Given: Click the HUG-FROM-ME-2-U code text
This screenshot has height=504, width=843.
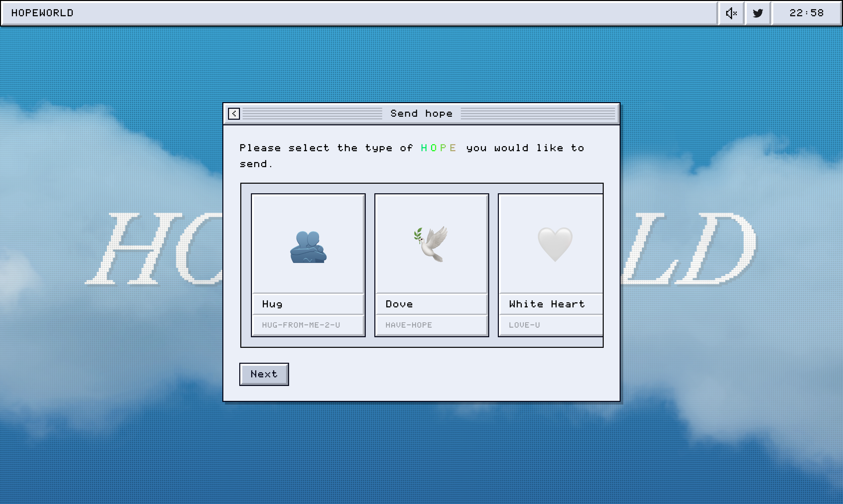Looking at the screenshot, I should coord(301,325).
